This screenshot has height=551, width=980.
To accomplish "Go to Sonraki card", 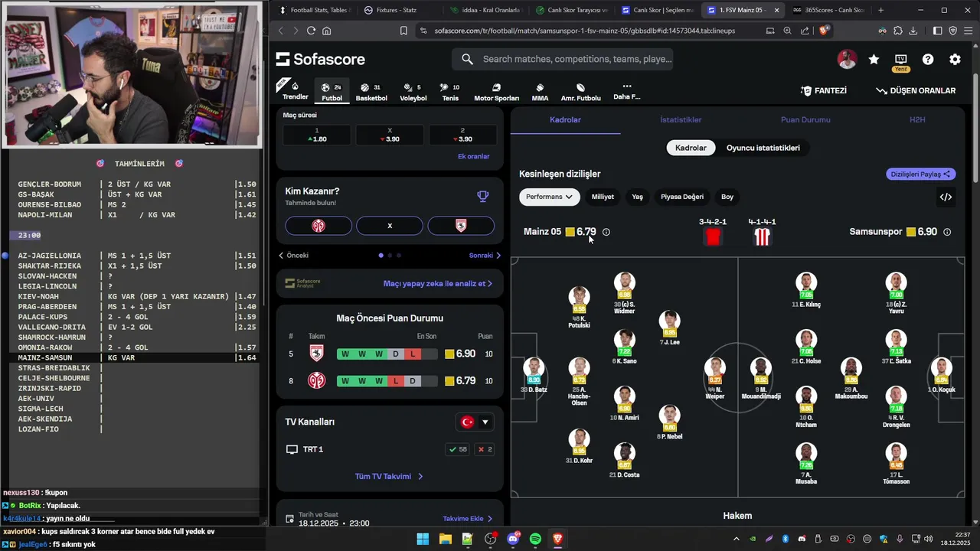I will [485, 256].
